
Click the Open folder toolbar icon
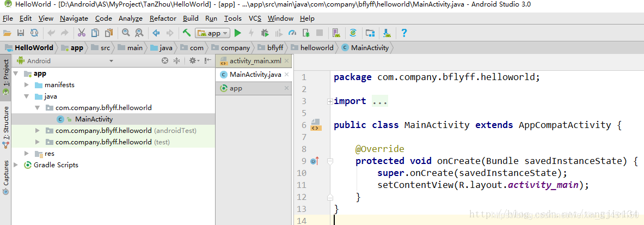point(7,33)
